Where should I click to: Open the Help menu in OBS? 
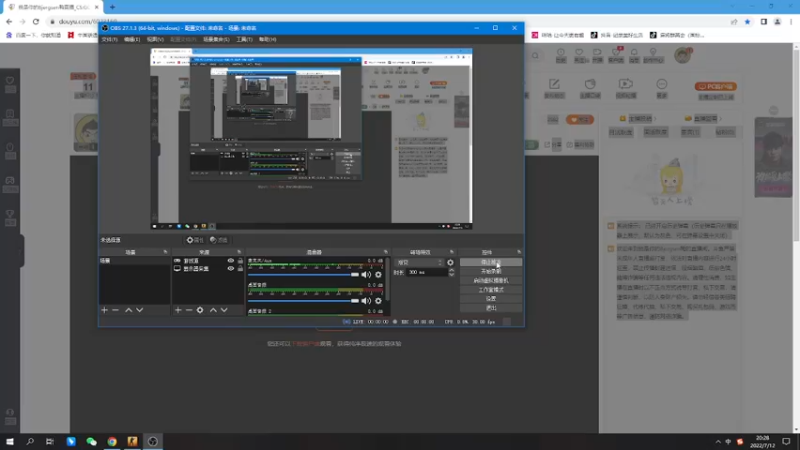coord(267,39)
